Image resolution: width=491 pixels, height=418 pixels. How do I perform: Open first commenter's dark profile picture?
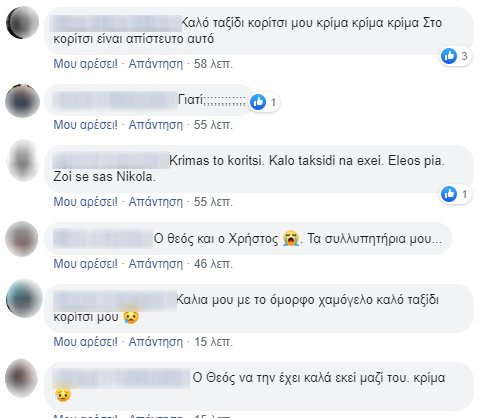pos(23,22)
